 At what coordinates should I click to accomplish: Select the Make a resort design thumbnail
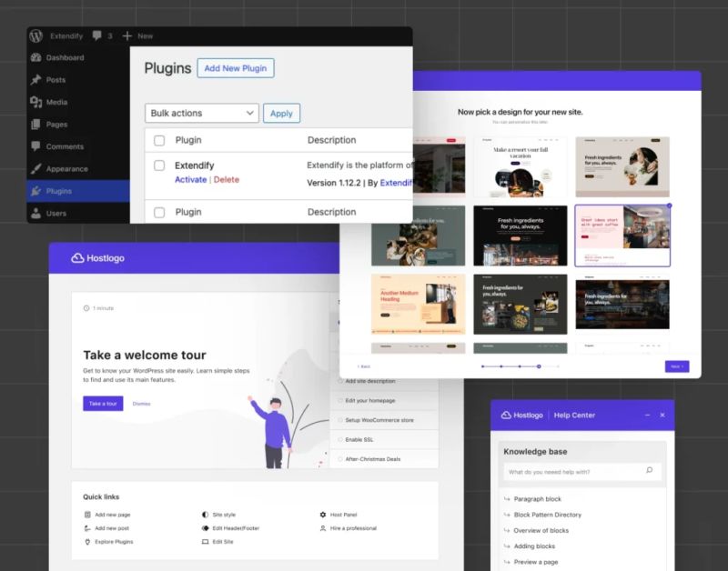520,167
